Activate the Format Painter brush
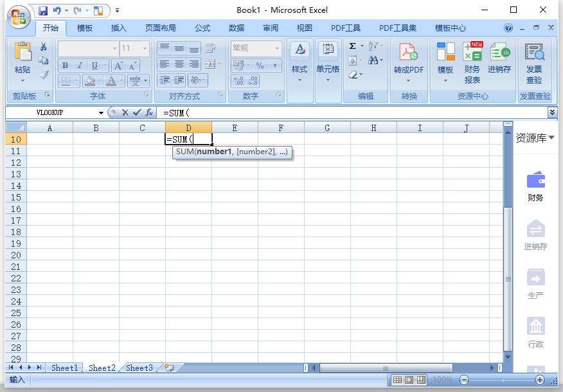Screen dimensions: 563x392 click(x=44, y=75)
